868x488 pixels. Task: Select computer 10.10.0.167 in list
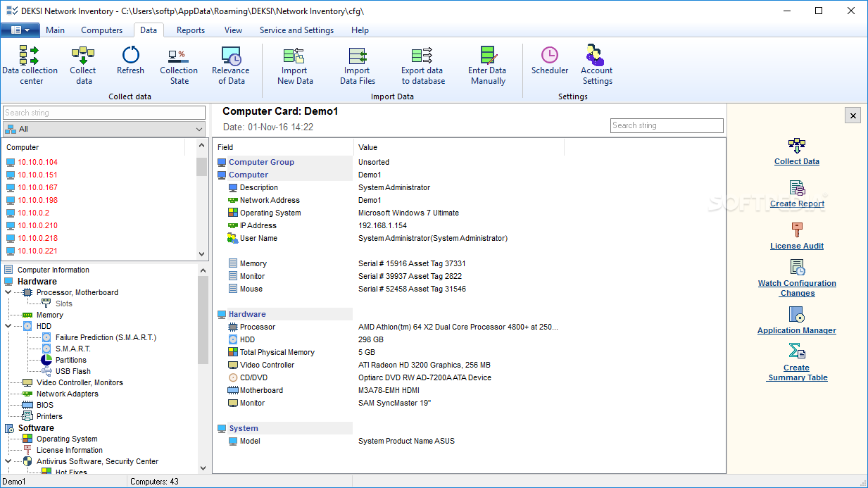[x=38, y=187]
